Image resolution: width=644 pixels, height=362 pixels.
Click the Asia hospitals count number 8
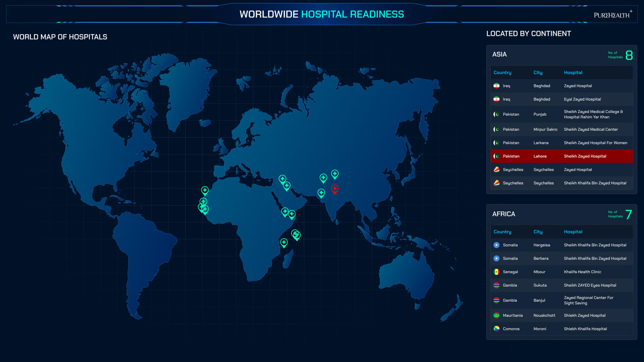[629, 55]
